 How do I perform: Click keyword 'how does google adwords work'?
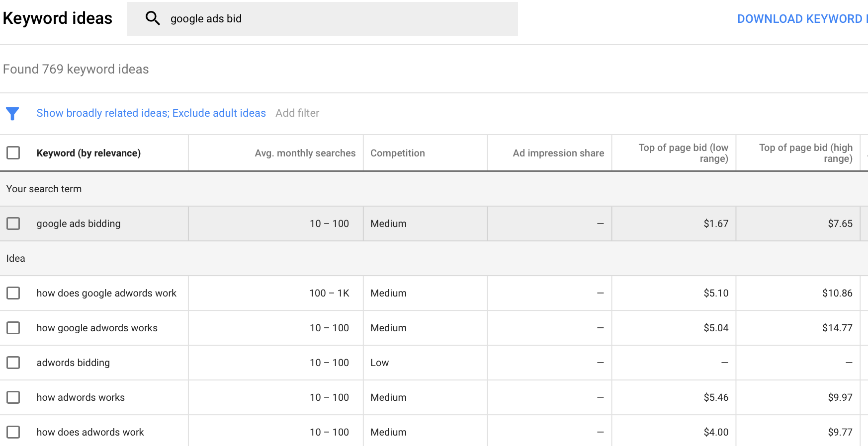[x=106, y=293]
